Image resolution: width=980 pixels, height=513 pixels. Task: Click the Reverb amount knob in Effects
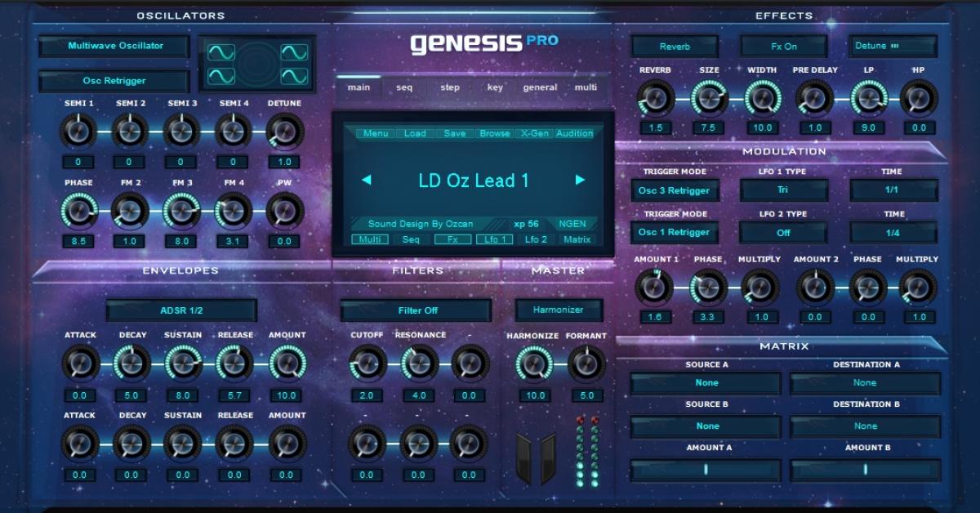pos(655,99)
